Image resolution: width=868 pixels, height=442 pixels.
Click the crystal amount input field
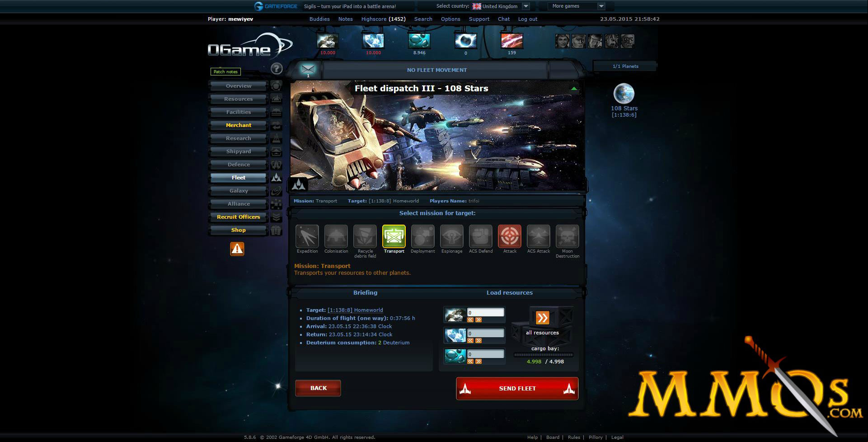pos(486,333)
